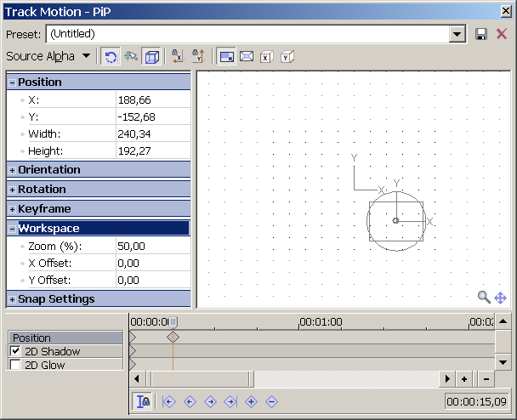Expand the Snap Settings section
This screenshot has width=517, height=420.
pyautogui.click(x=13, y=299)
